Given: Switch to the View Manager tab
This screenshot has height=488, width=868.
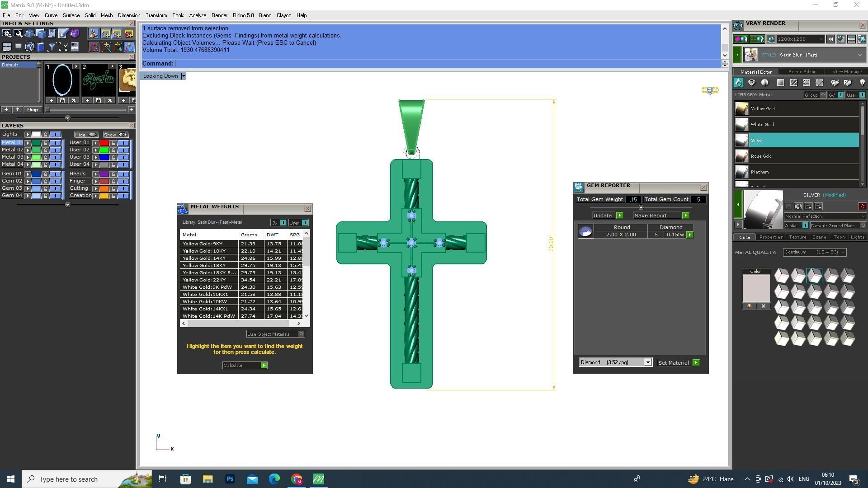Looking at the screenshot, I should click(847, 72).
